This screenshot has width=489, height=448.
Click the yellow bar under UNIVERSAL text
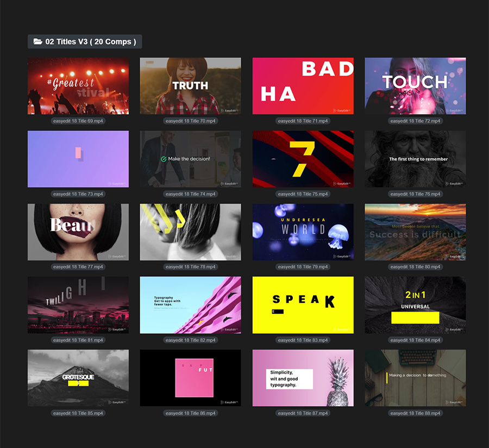click(415, 316)
